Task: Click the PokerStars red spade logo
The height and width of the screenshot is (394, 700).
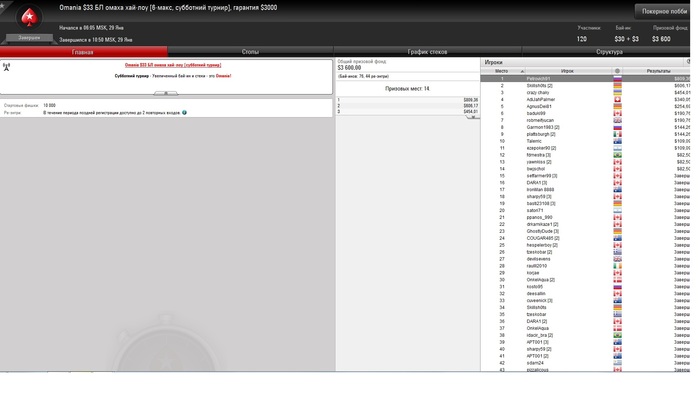Action: click(29, 17)
